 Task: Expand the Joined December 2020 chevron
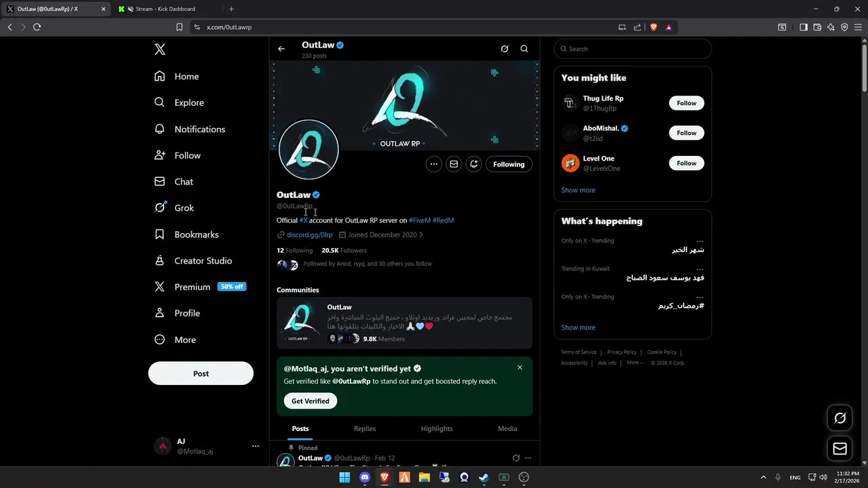[x=421, y=235]
